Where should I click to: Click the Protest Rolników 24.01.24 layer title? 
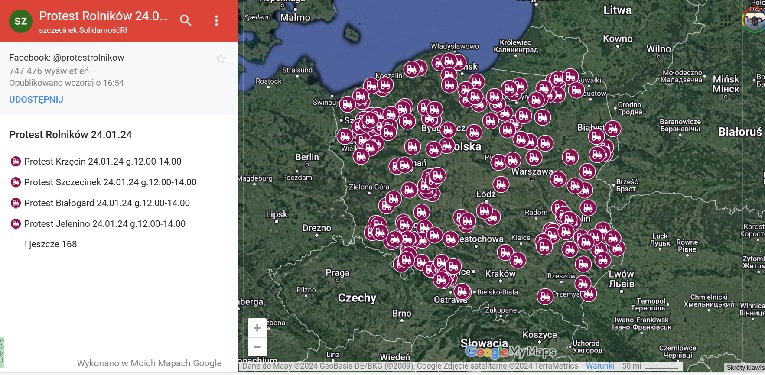[x=70, y=135]
